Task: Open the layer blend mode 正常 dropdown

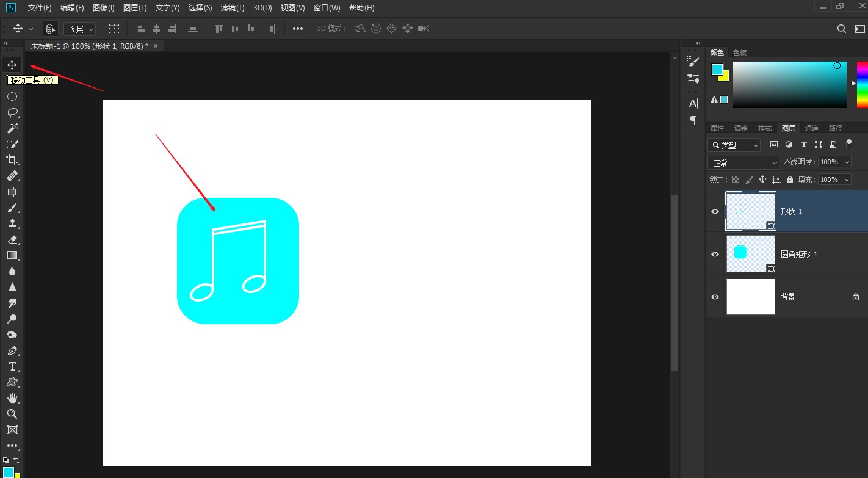Action: click(743, 163)
